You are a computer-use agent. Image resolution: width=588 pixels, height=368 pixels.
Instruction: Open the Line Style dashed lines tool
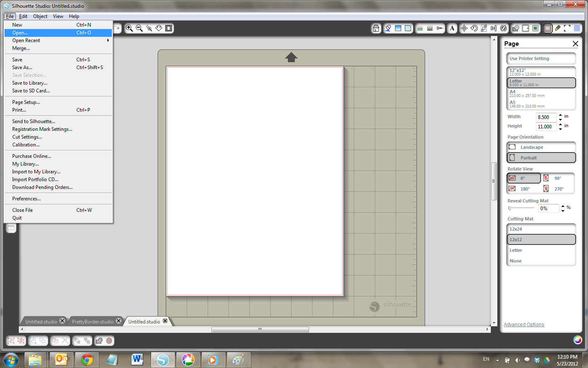pos(430,28)
